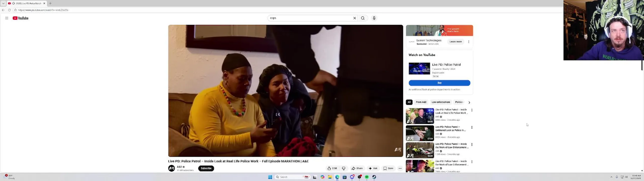Subscribe to the A&E channel
644x181 pixels.
[x=206, y=168]
